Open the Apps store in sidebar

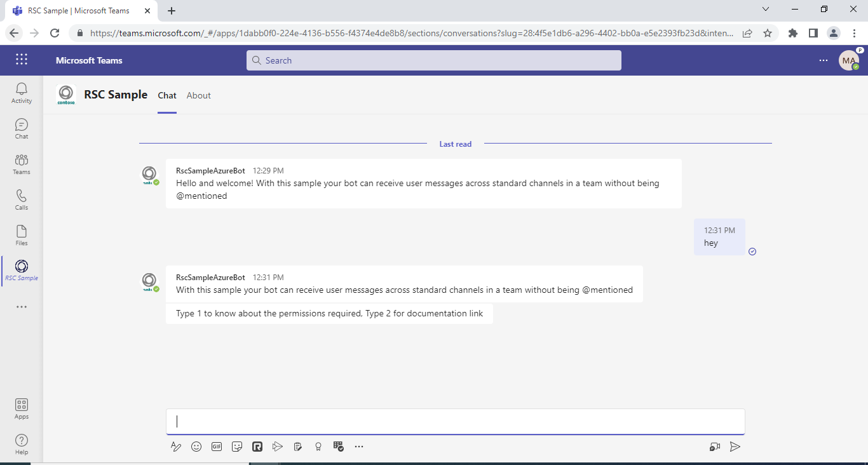point(22,408)
